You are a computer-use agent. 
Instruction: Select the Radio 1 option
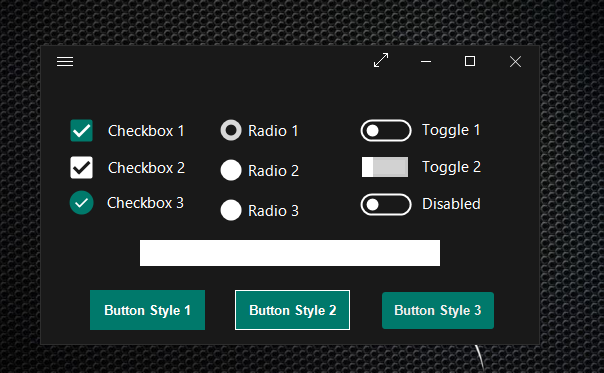pyautogui.click(x=231, y=130)
